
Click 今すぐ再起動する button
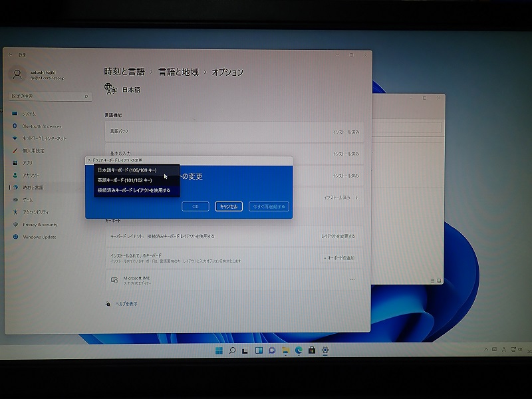tap(269, 206)
